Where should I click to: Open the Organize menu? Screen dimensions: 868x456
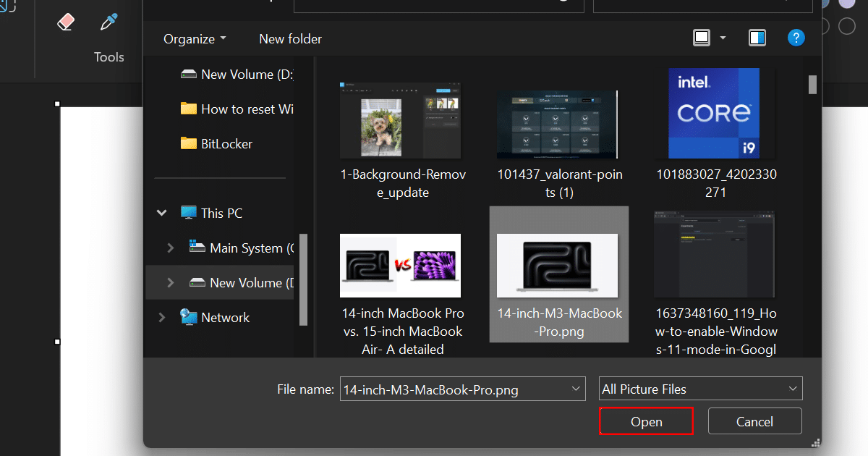point(195,39)
